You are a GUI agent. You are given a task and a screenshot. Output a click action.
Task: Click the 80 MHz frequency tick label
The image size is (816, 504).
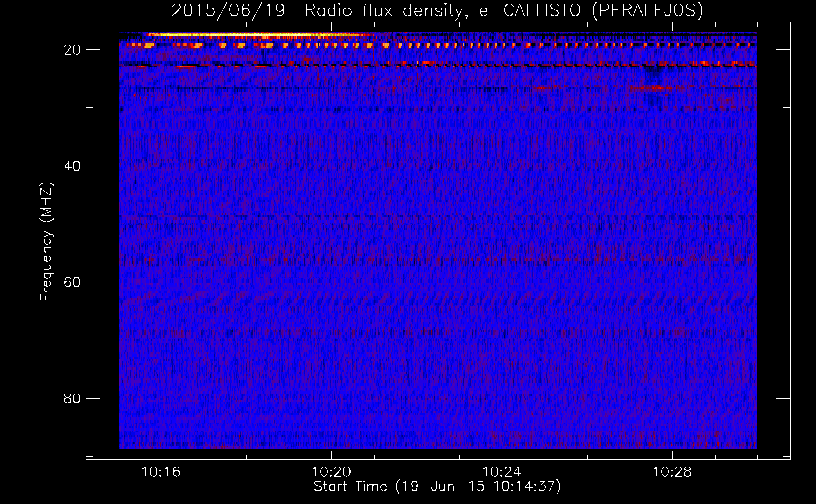72,398
